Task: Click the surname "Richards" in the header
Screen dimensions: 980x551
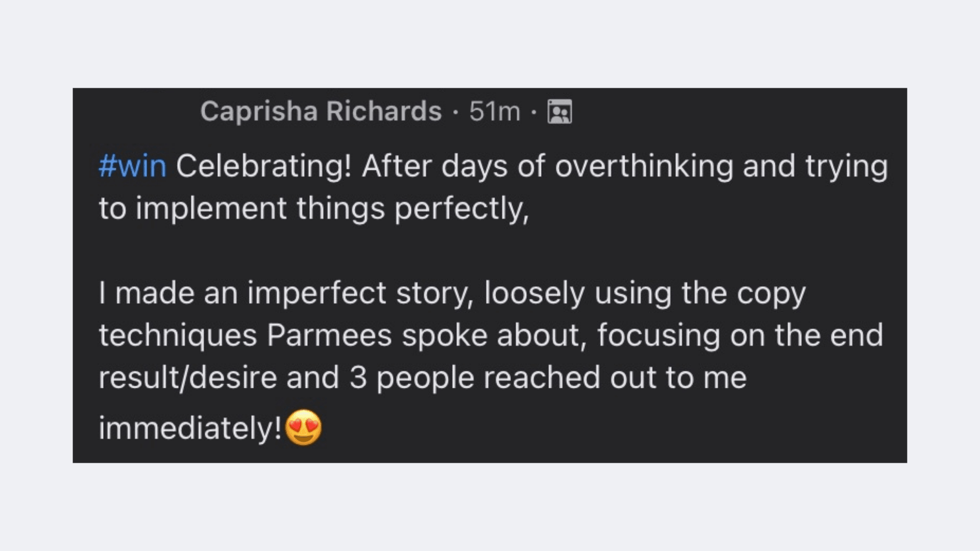Action: (x=384, y=111)
